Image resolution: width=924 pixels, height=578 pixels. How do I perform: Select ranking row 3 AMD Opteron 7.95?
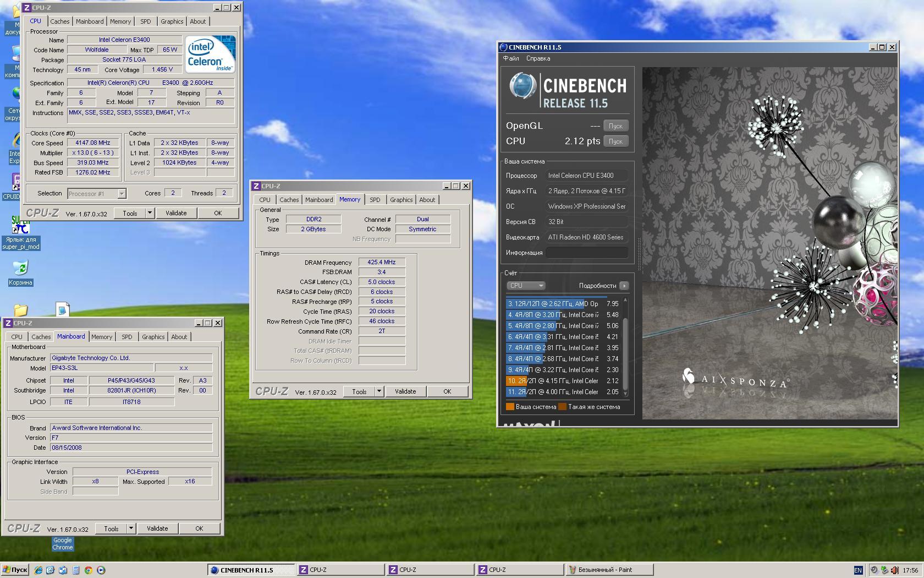pos(563,304)
